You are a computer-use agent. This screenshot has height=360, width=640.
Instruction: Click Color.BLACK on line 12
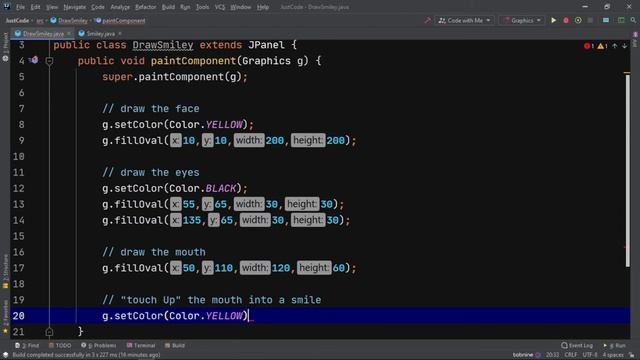click(x=202, y=188)
